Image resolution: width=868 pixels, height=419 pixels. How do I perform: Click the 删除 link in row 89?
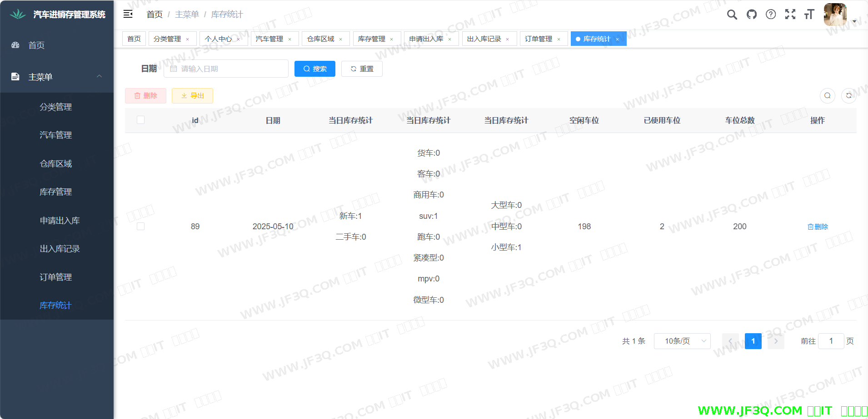pos(818,227)
